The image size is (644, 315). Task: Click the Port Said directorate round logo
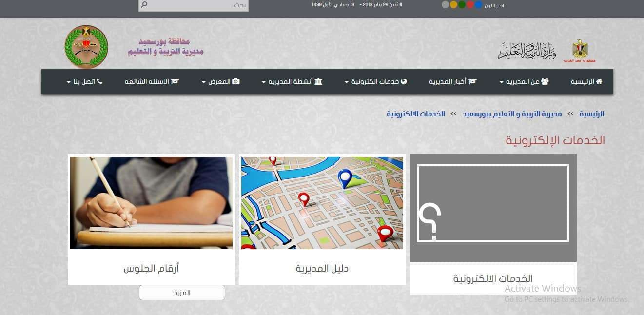coord(86,47)
